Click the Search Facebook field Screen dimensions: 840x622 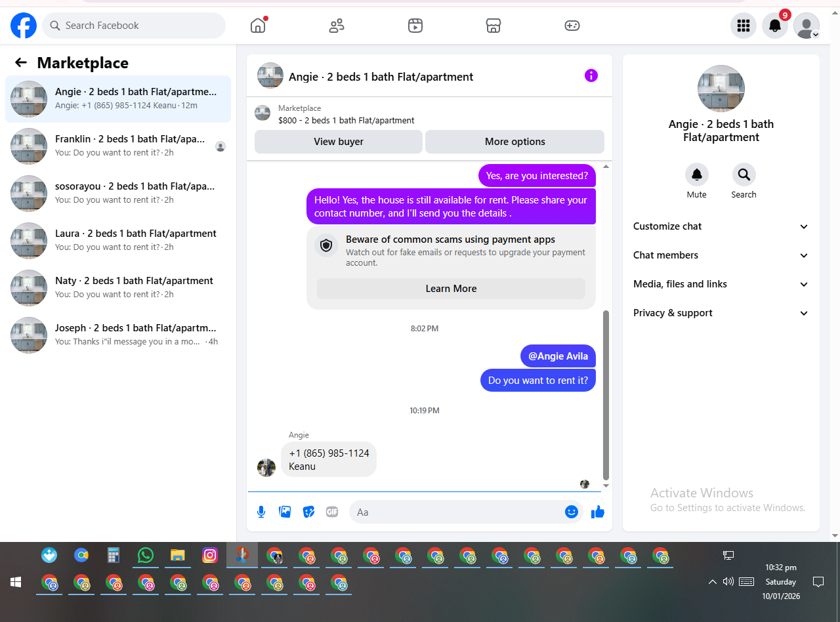134,26
